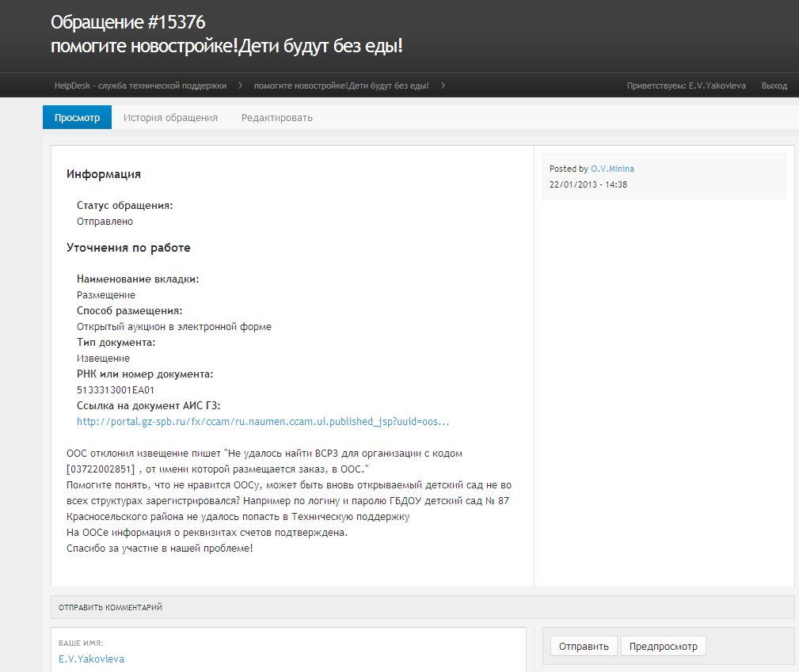Open the Редактировать tab
Image resolution: width=799 pixels, height=672 pixels.
(x=276, y=117)
